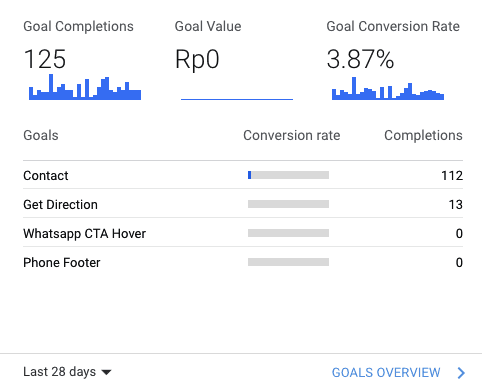Click the Goal Conversion Rate sparkline chart
Screen dimensions: 482x391
(x=388, y=88)
